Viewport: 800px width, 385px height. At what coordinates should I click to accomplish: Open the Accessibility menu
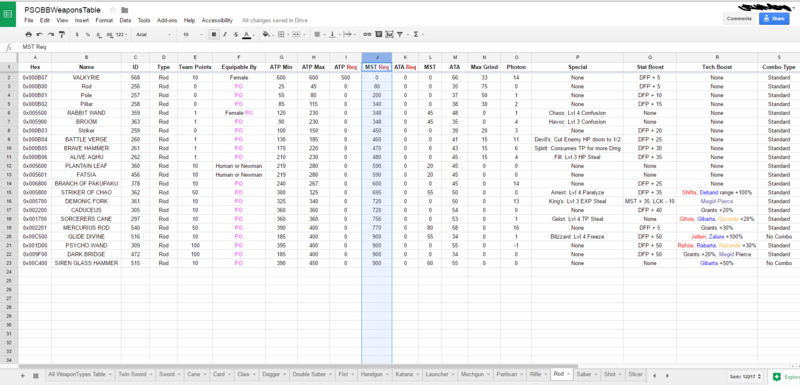click(x=217, y=20)
